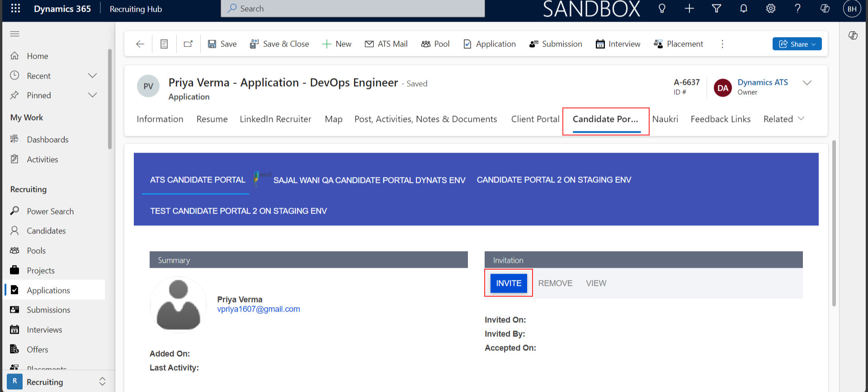Click in the global Search box
Image resolution: width=868 pixels, height=392 pixels.
(353, 9)
